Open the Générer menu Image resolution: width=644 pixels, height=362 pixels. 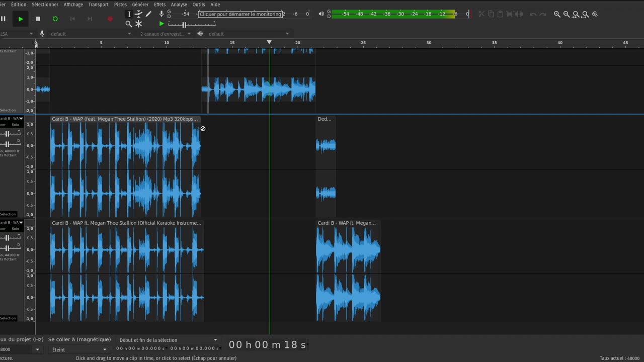coord(140,5)
